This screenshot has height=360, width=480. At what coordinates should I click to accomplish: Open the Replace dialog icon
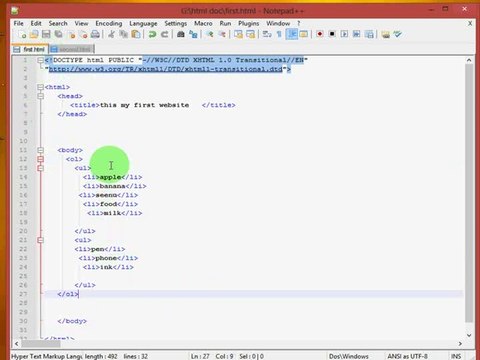point(193,34)
